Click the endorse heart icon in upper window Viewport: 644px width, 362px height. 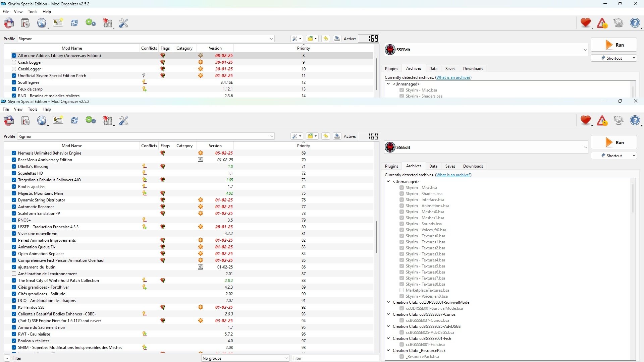pos(586,23)
